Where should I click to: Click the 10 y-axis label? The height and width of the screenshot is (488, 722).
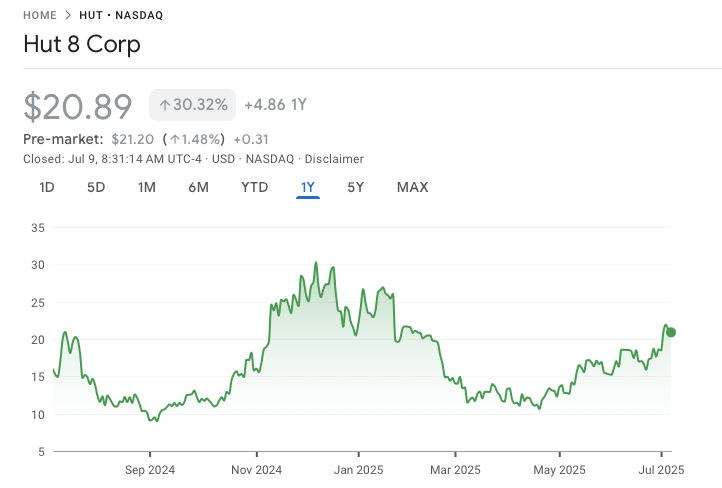click(x=38, y=415)
